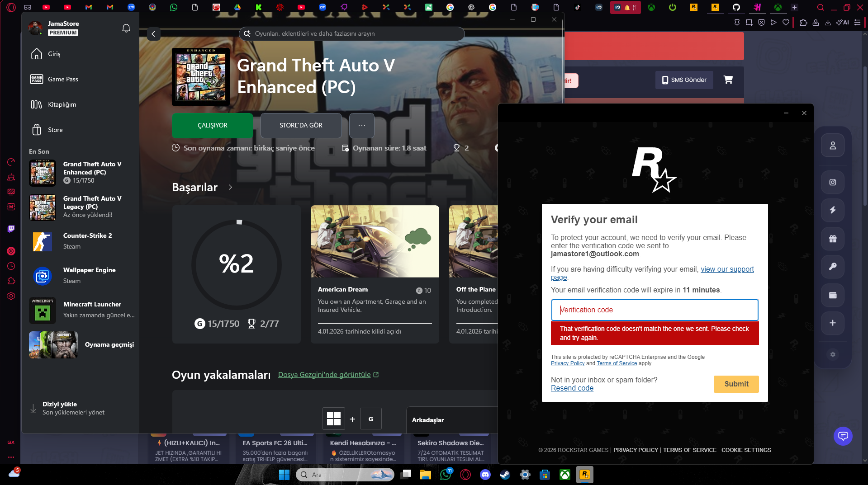The image size is (868, 485).
Task: Open Opera player icon in sidebar
Action: (x=11, y=251)
